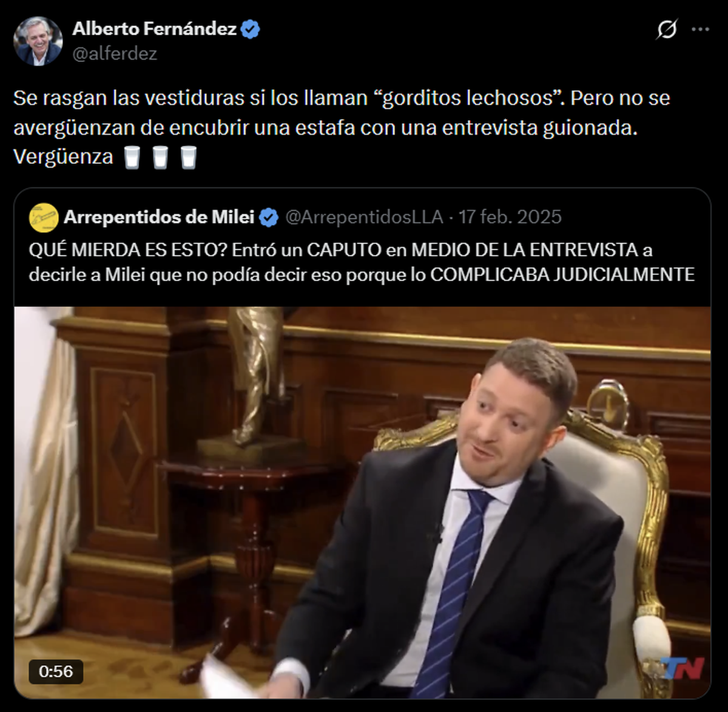The width and height of the screenshot is (728, 712).
Task: Click the first milk glass emoji
Action: coord(132,157)
